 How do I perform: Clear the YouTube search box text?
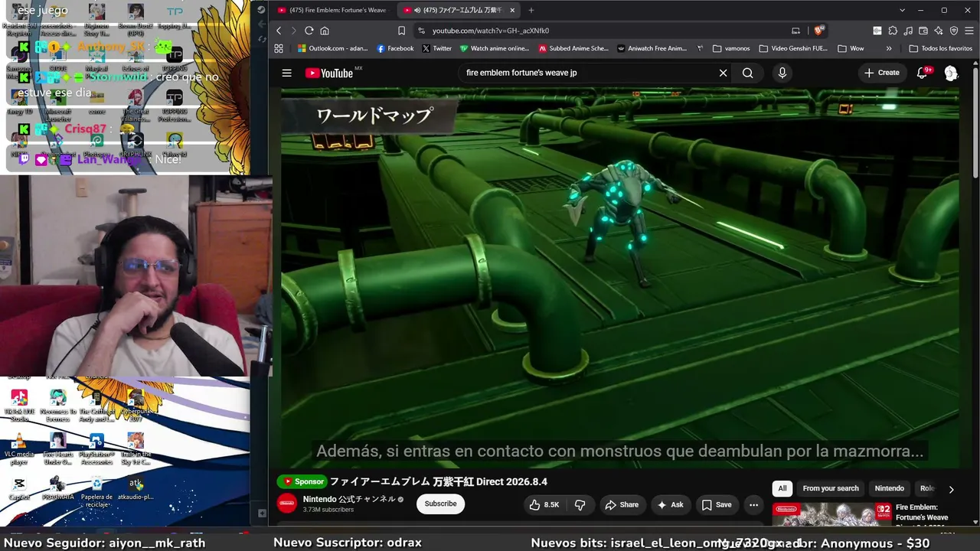[x=723, y=73]
